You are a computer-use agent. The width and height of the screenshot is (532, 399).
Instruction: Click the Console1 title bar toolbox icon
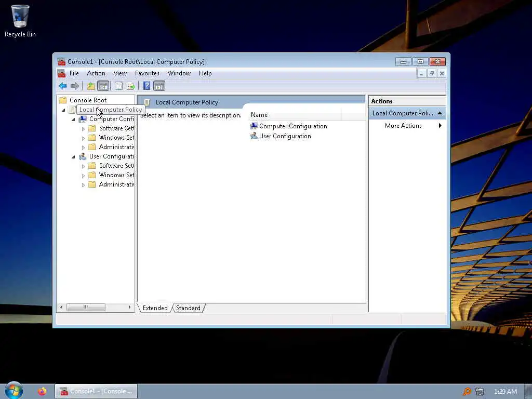tap(61, 62)
